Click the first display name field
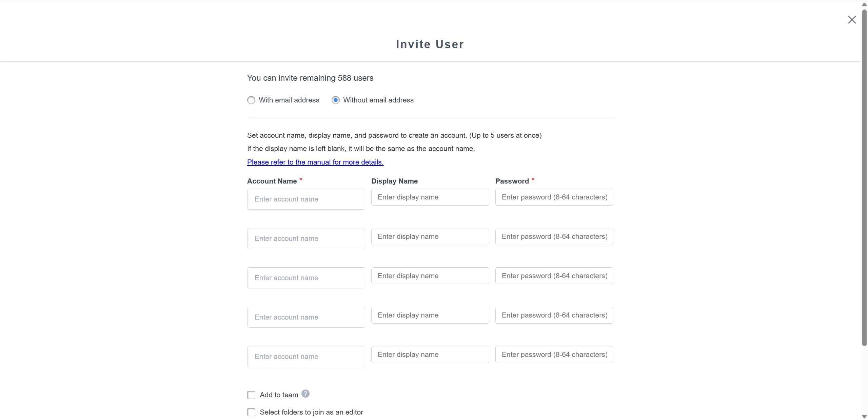This screenshot has height=420, width=868. coord(430,197)
